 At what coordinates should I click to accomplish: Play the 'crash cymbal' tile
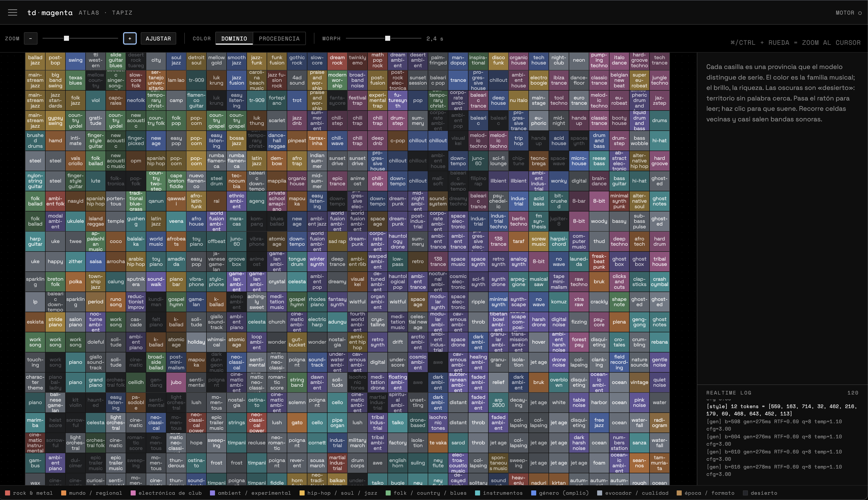pos(660,281)
